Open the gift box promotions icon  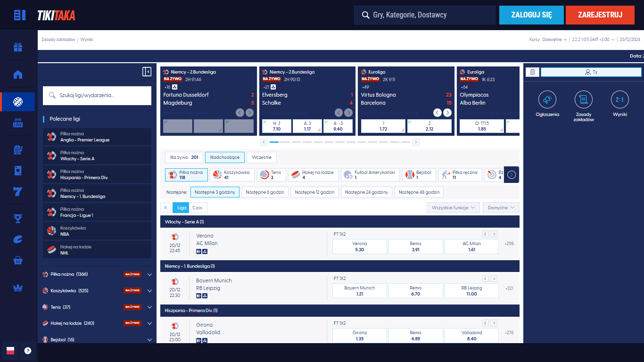tap(18, 47)
